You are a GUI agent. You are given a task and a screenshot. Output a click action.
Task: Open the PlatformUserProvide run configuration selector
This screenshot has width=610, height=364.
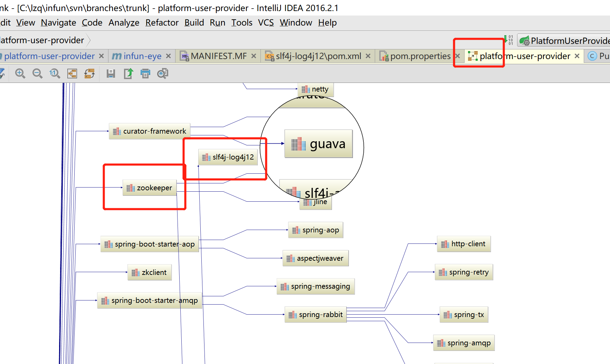pos(564,41)
